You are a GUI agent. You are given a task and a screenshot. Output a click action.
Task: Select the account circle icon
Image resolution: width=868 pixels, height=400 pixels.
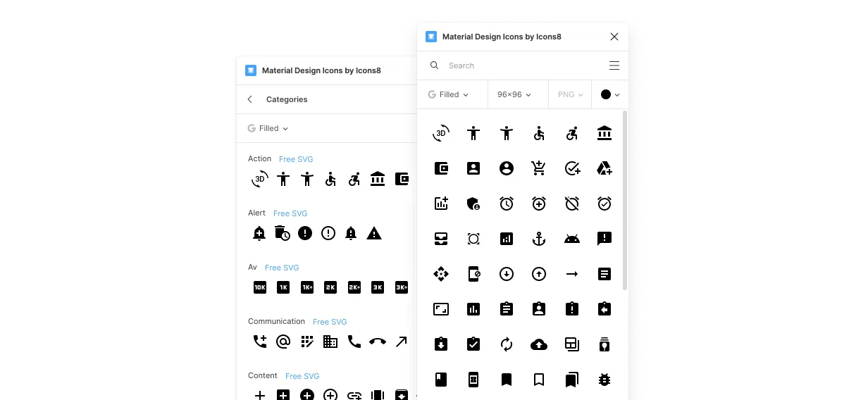tap(507, 168)
